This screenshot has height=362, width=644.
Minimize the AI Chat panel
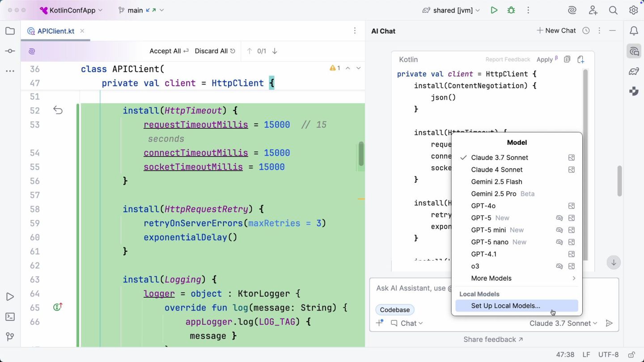tap(613, 31)
